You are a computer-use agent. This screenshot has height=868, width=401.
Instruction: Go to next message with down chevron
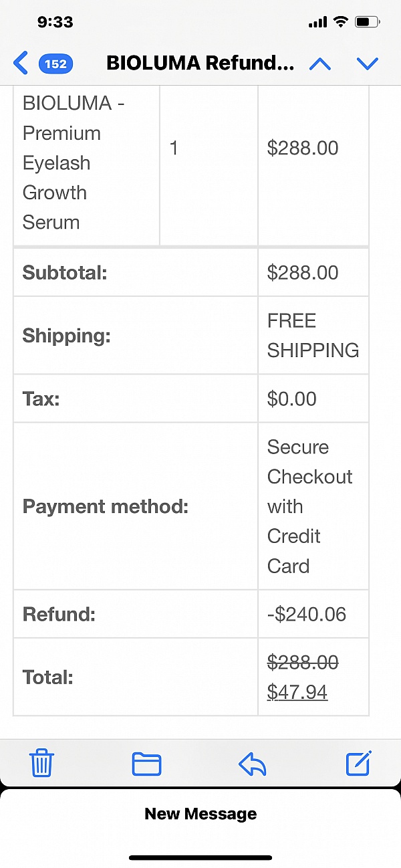click(x=368, y=64)
